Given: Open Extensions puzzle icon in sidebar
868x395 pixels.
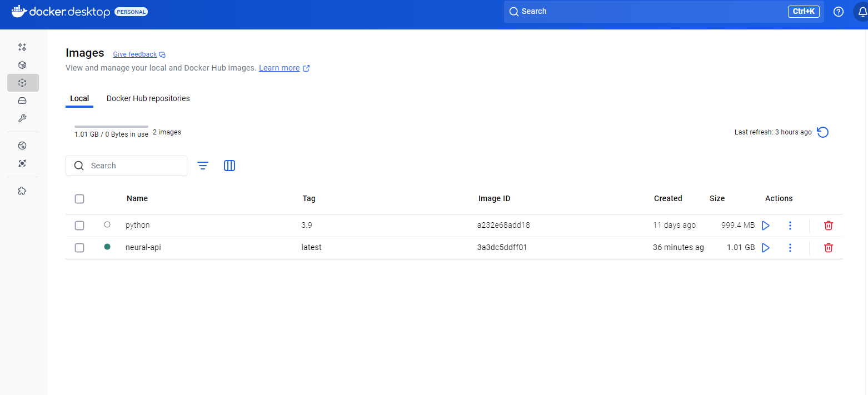Looking at the screenshot, I should pos(22,191).
